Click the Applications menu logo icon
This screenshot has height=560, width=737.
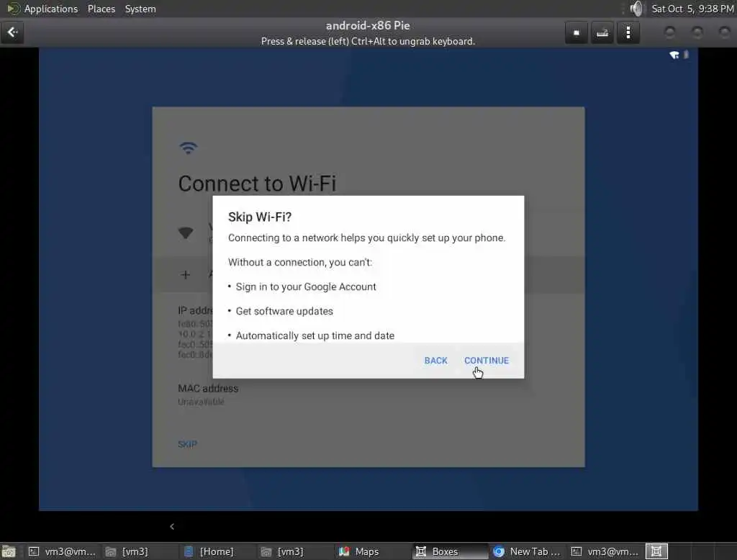point(13,9)
